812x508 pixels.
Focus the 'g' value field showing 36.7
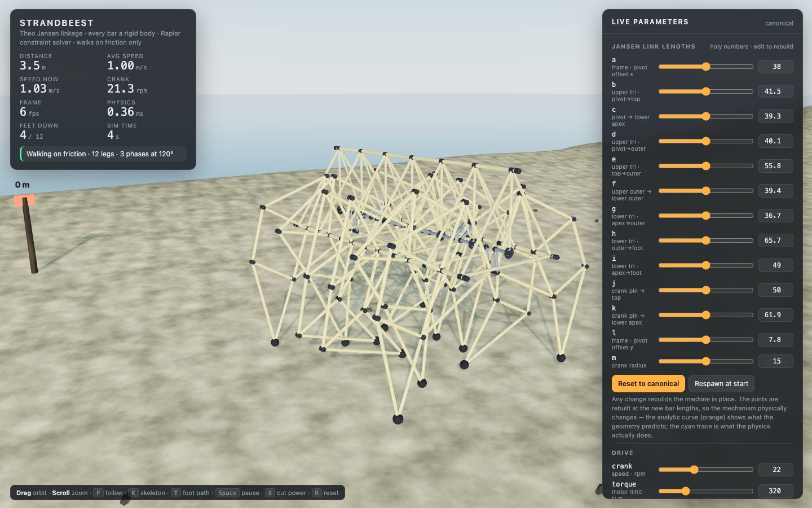pyautogui.click(x=776, y=216)
